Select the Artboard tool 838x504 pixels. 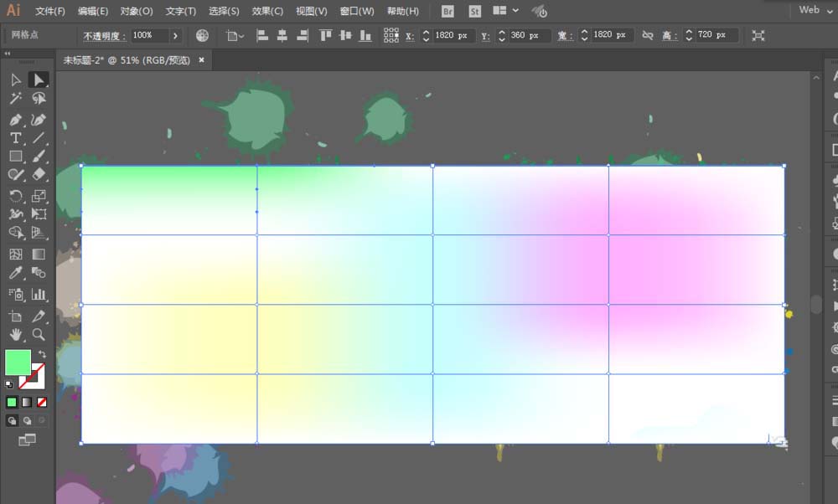(15, 316)
